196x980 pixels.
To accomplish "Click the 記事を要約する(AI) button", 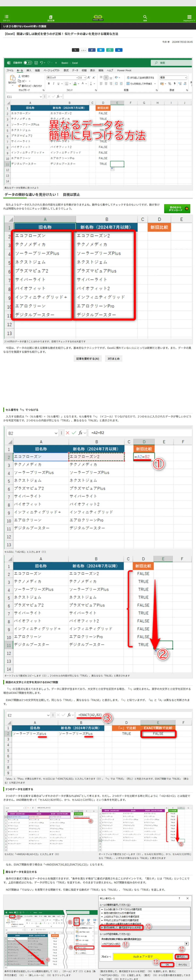I will pyautogui.click(x=88, y=358).
